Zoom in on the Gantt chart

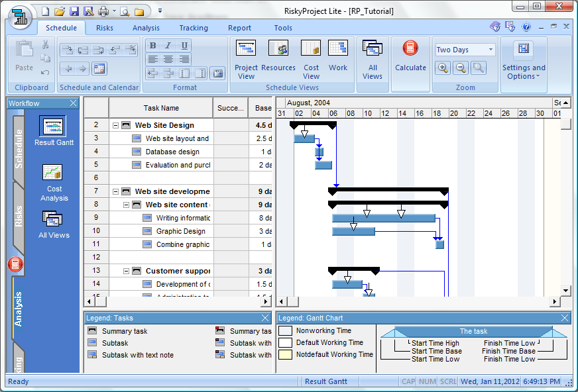443,68
